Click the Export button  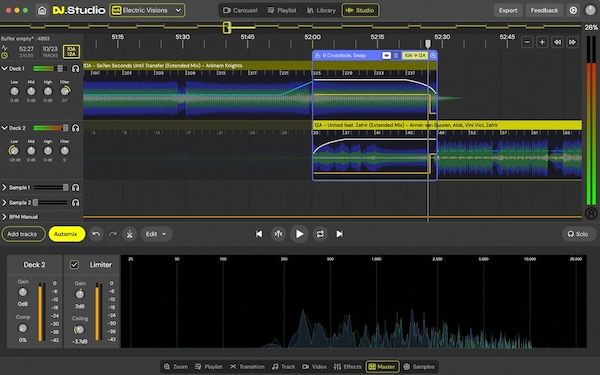coord(508,10)
